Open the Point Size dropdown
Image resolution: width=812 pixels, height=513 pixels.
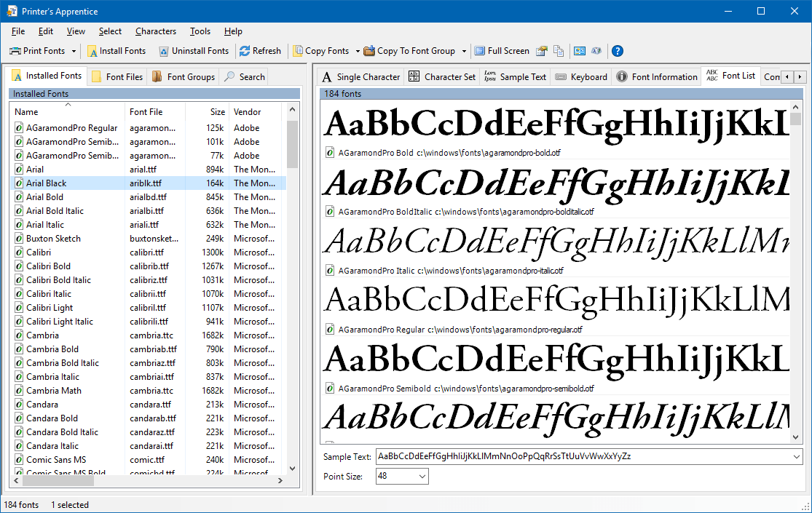[421, 476]
